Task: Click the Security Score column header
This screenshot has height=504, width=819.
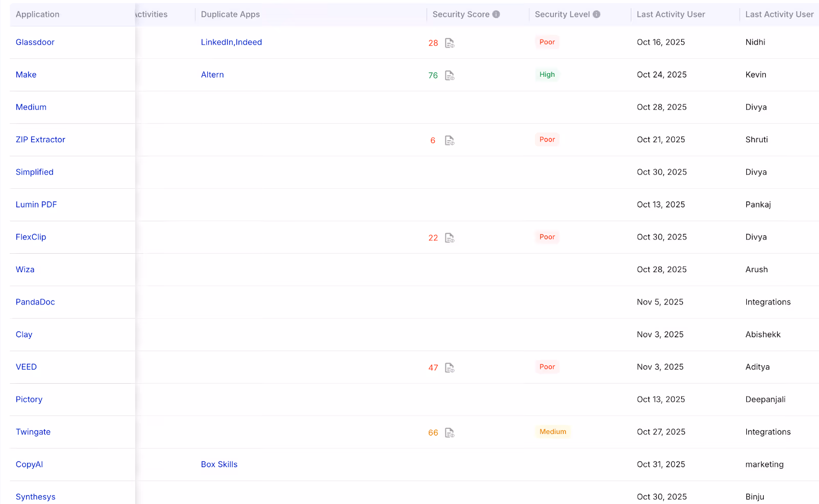Action: 461,14
